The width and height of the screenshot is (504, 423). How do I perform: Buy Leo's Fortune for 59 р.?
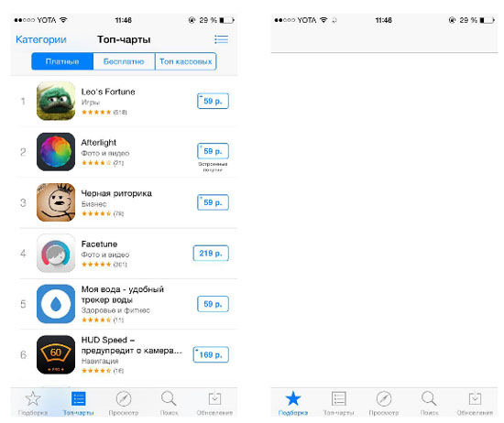coord(213,101)
